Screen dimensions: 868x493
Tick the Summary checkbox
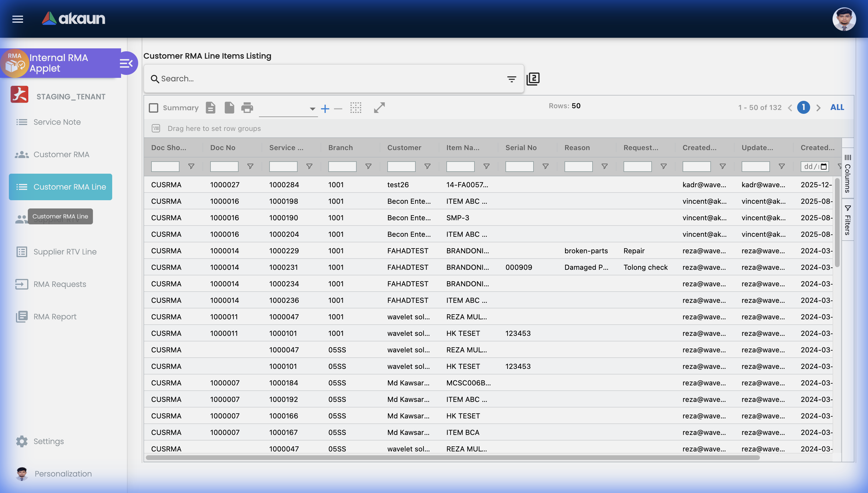tap(154, 108)
